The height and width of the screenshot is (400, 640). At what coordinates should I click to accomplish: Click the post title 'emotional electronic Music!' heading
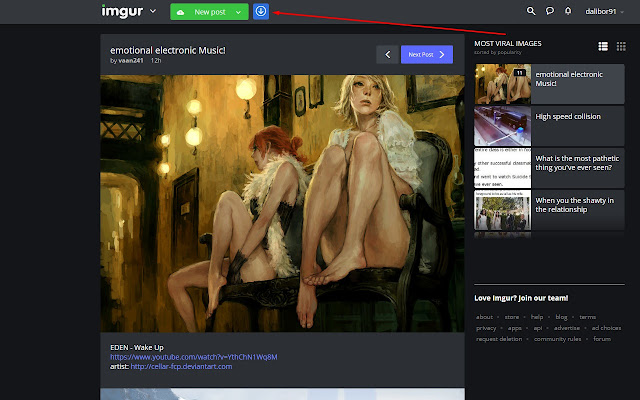coord(168,50)
